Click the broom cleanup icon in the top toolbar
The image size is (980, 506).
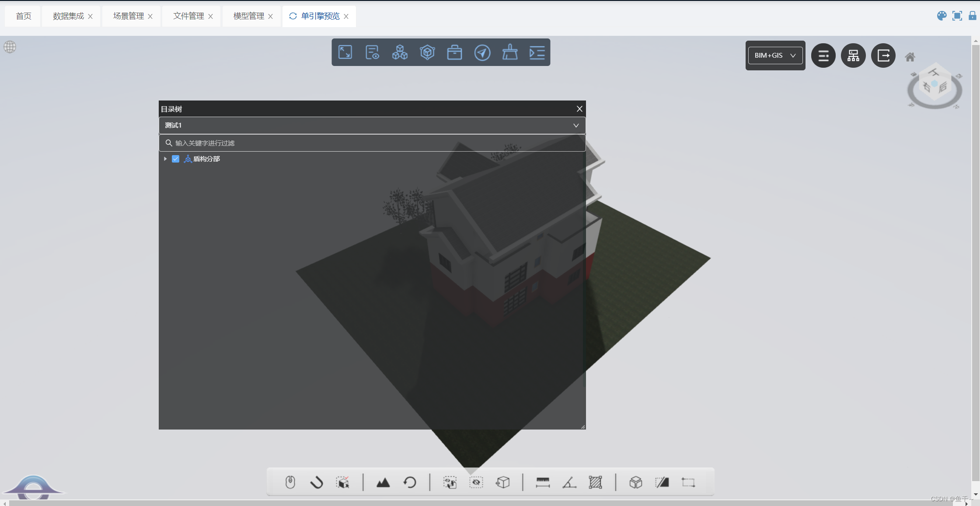510,52
